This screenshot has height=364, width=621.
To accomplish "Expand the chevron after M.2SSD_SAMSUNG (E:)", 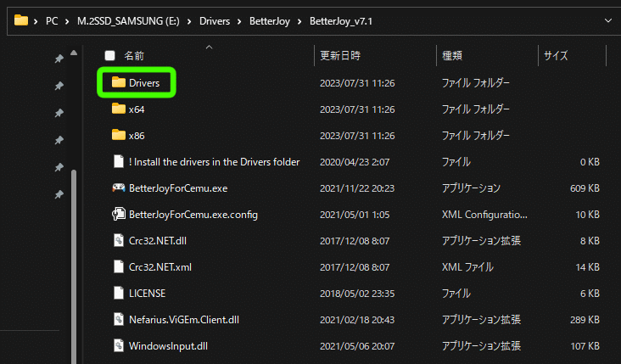I will click(x=189, y=21).
